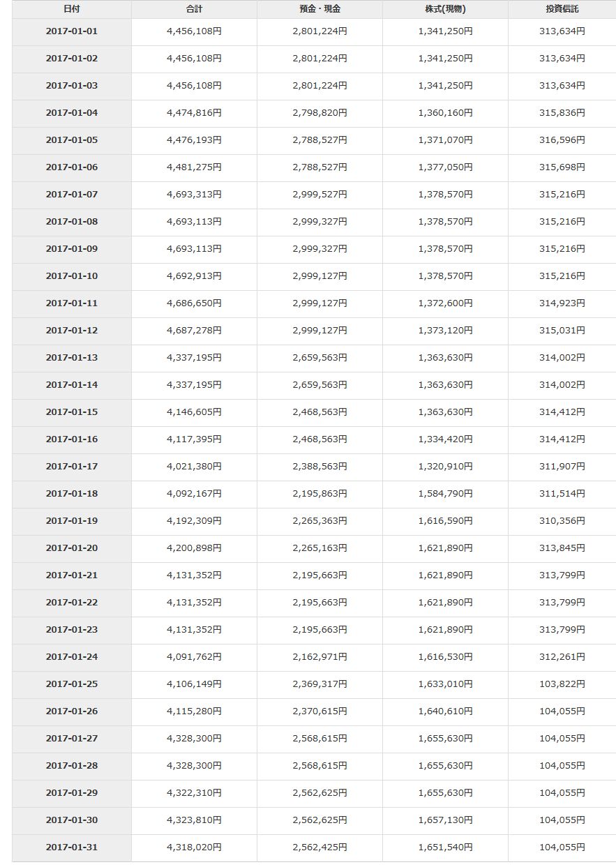Click the 投資信託 column header

tap(562, 9)
